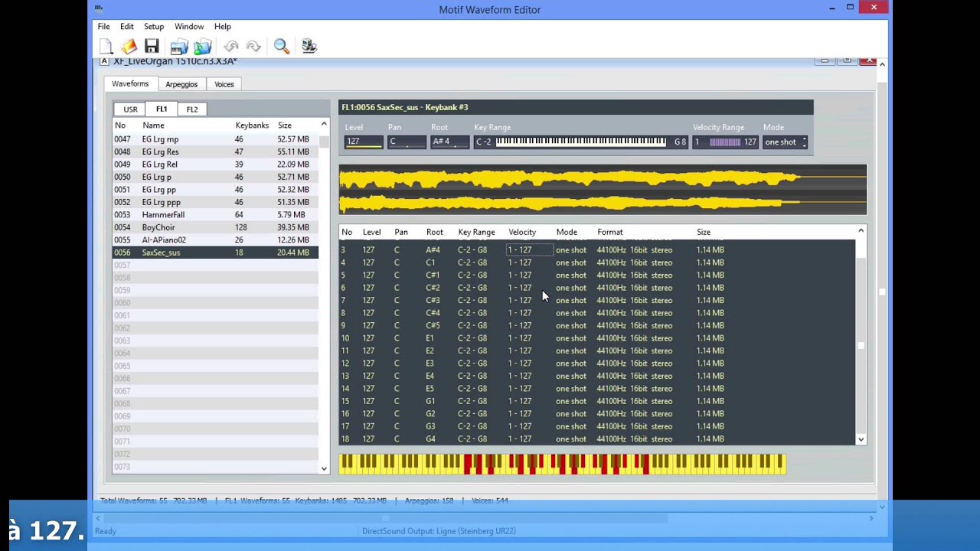Sort the waveform list by Size column
Viewport: 980px width, 551px height.
[285, 125]
